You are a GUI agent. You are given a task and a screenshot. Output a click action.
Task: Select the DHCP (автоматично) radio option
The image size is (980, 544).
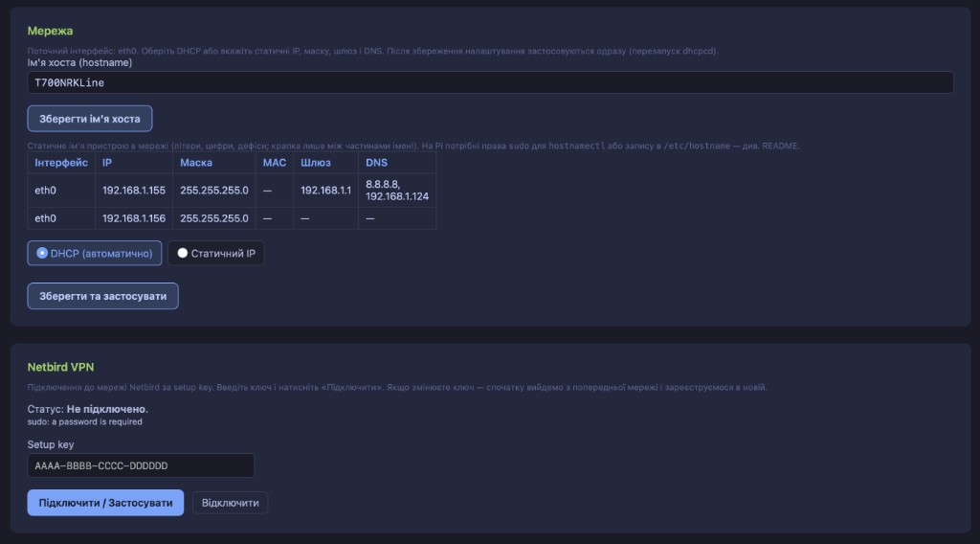click(x=95, y=253)
